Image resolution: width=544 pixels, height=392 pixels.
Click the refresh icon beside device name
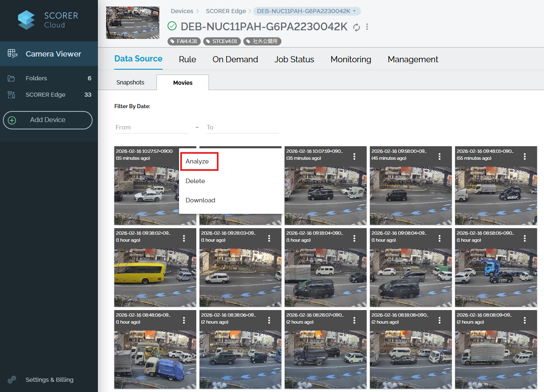tap(356, 27)
